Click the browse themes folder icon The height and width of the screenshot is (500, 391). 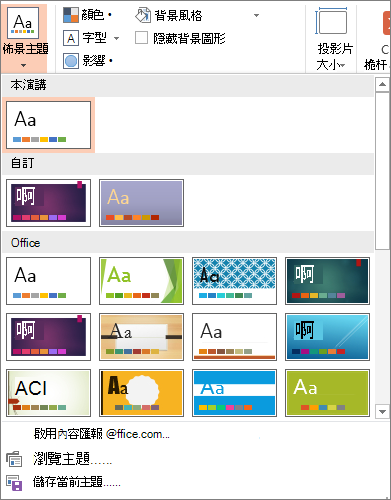coord(14,459)
